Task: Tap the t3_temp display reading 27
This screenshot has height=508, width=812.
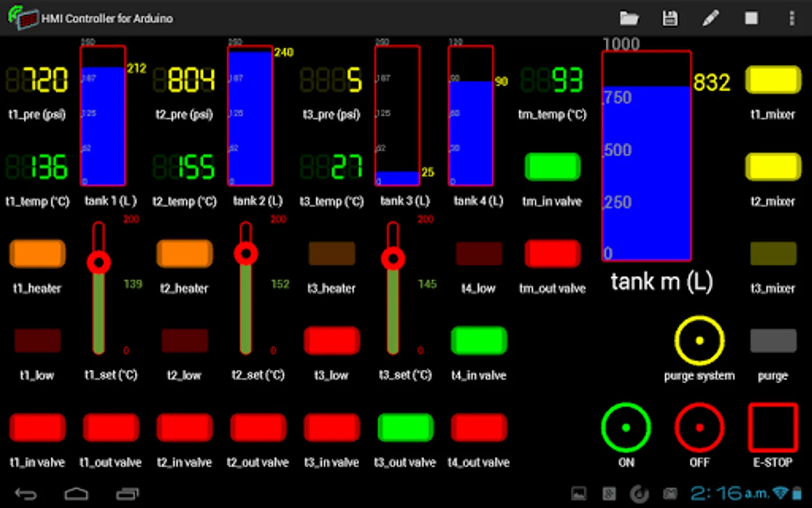Action: tap(332, 167)
